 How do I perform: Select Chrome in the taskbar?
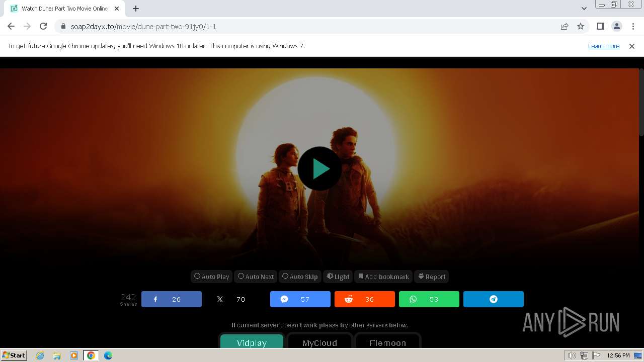(91, 355)
